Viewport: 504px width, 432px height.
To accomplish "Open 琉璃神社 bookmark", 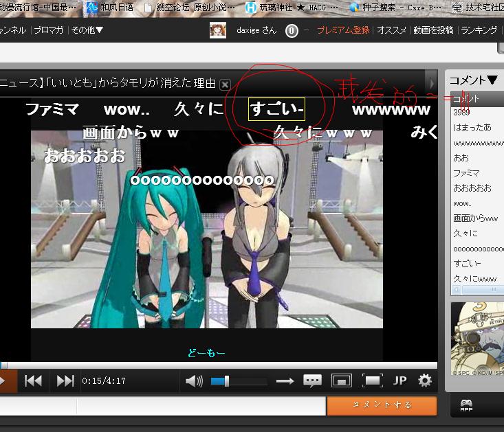I will [x=292, y=8].
